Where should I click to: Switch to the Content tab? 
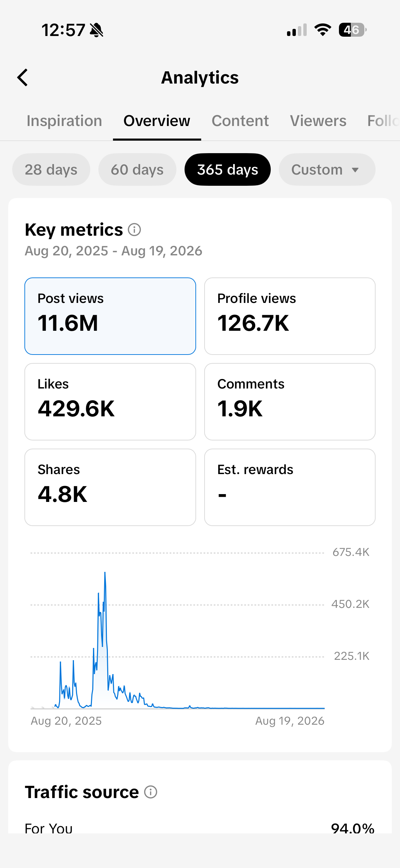[x=240, y=121]
